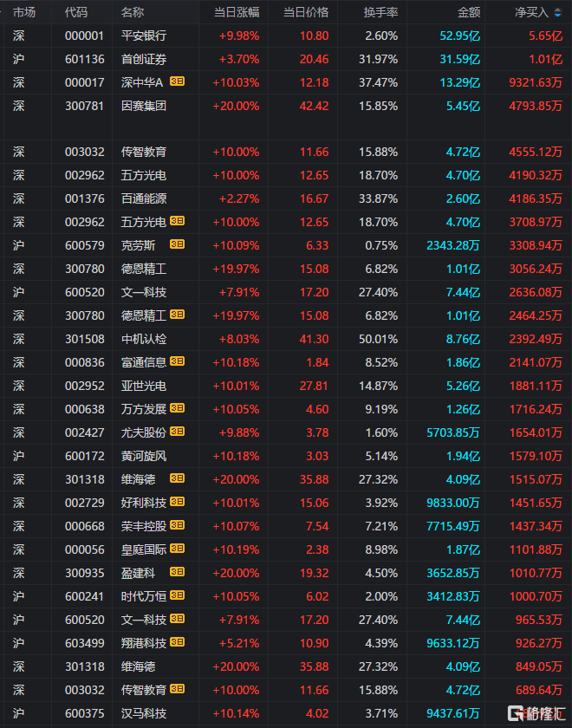Image resolution: width=572 pixels, height=728 pixels.
Task: Click the 3日 badge next to 文一科技
Action: (x=177, y=619)
